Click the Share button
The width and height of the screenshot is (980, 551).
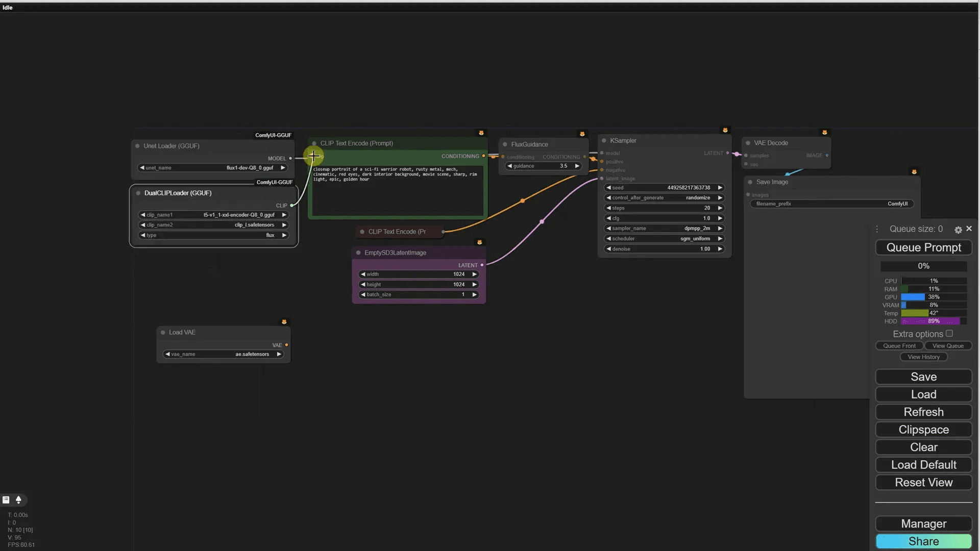923,541
